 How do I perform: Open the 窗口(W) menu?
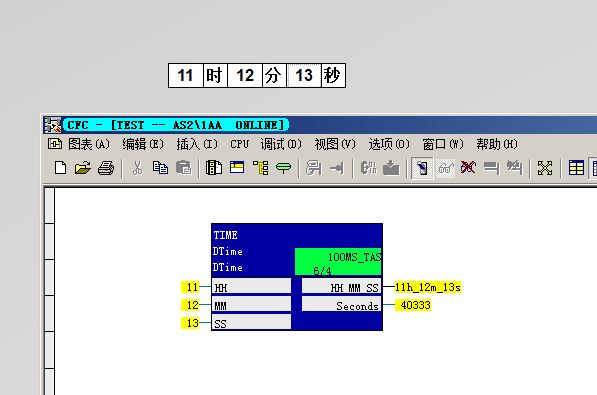pyautogui.click(x=443, y=144)
